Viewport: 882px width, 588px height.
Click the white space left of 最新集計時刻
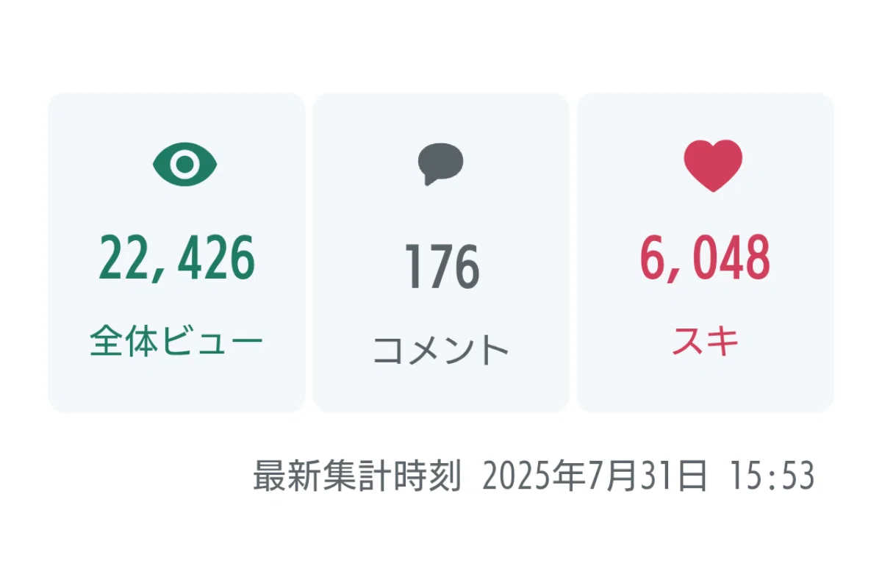[125, 476]
